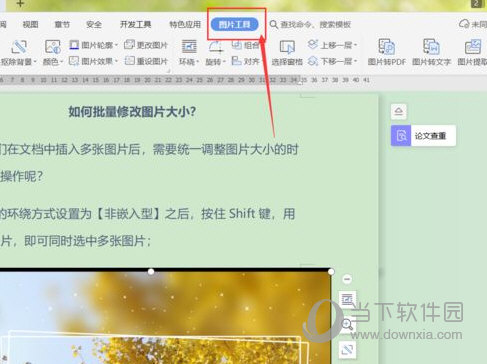Expand the 旋转 dropdown arrow
The width and height of the screenshot is (487, 364).
pyautogui.click(x=224, y=62)
